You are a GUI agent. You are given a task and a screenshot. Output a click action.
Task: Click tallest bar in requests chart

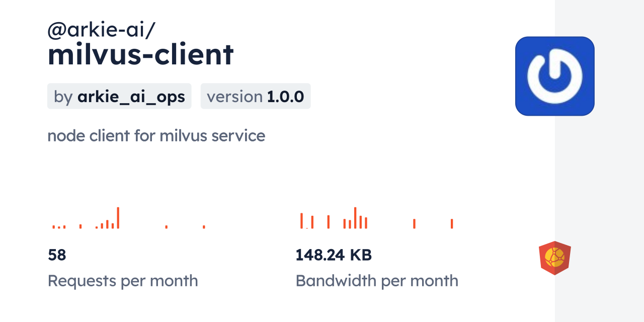(118, 218)
